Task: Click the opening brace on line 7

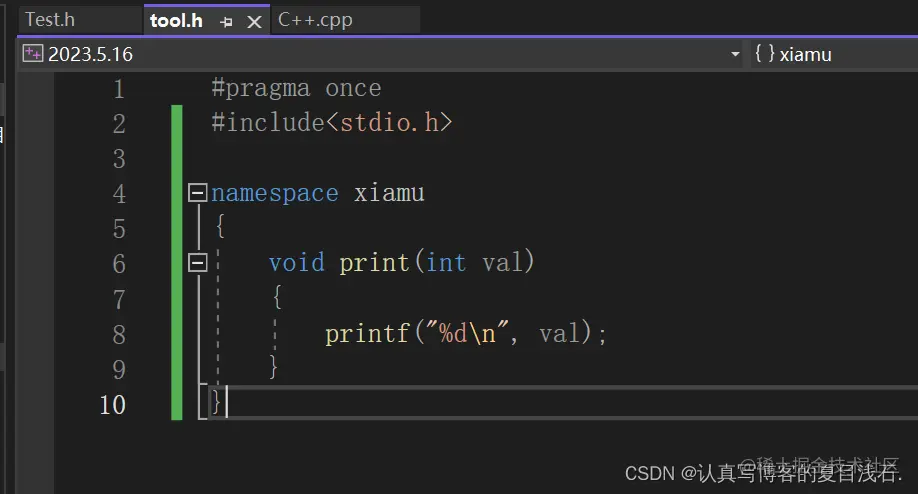Action: tap(278, 297)
